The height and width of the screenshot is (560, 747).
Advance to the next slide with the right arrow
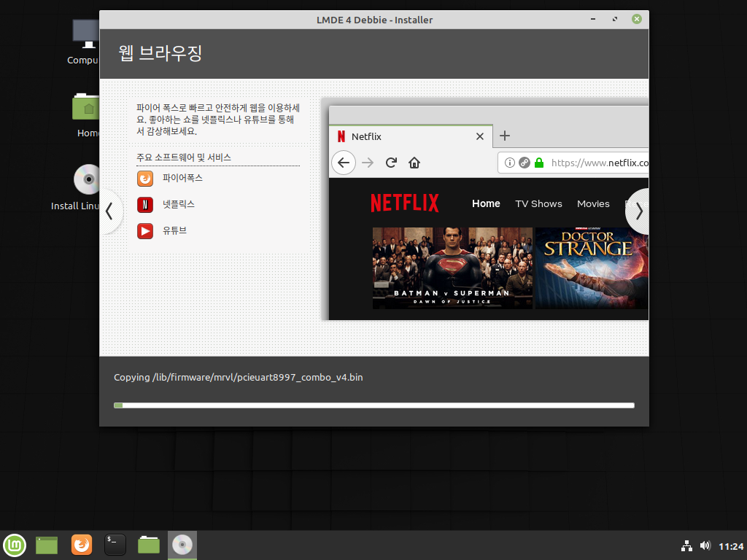pyautogui.click(x=638, y=211)
